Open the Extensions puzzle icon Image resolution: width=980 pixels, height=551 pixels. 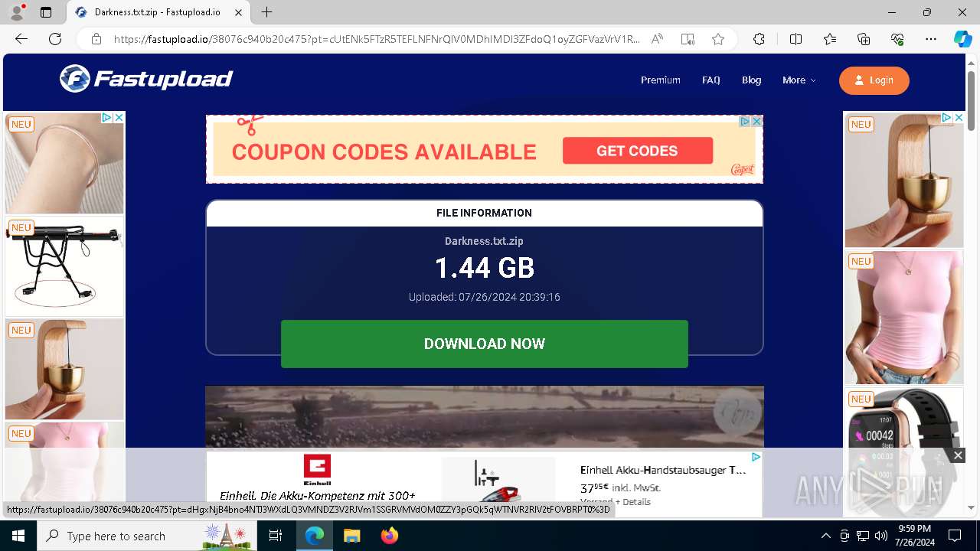click(x=759, y=39)
